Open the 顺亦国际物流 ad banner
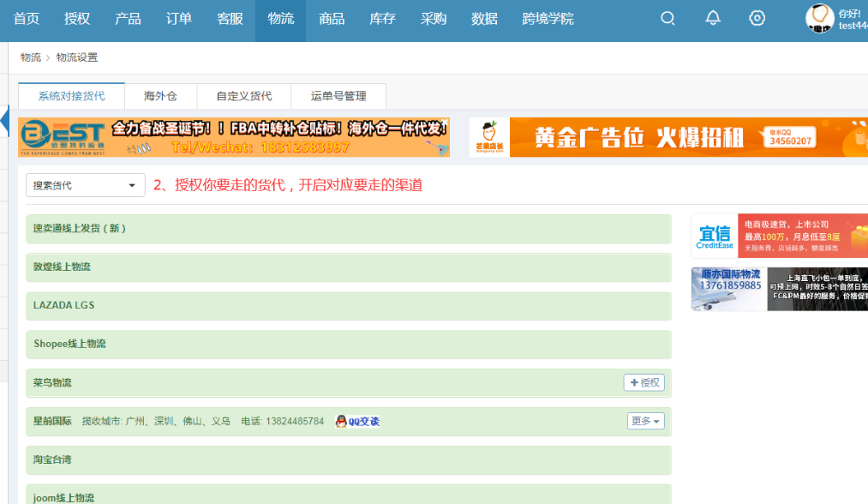Screen dimensions: 868x504 tap(780, 289)
